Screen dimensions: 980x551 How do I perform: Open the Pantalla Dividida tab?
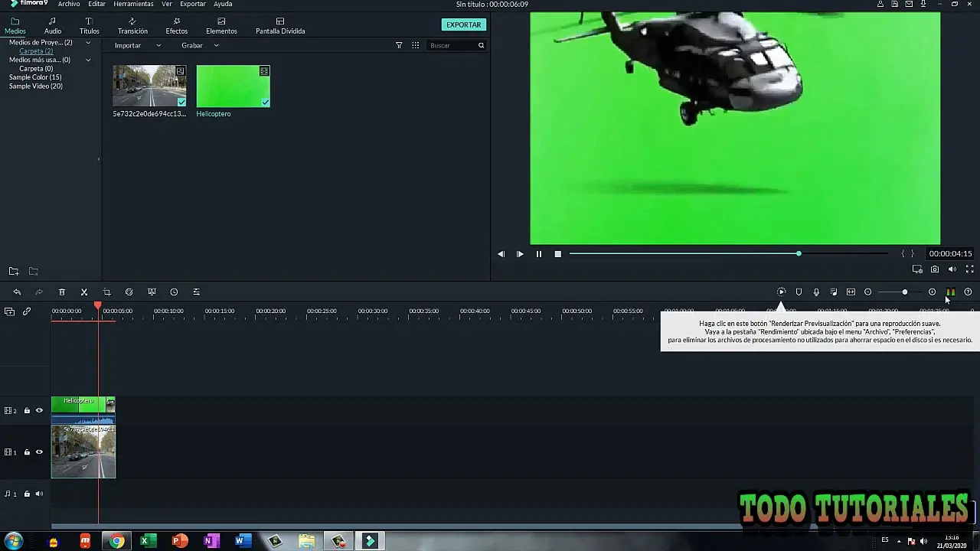[280, 26]
